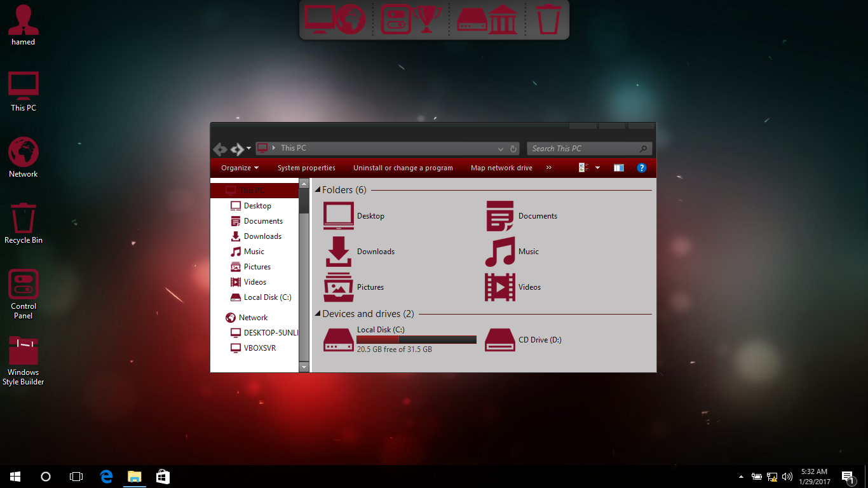Open the Windows Style Builder desktop icon

click(24, 360)
